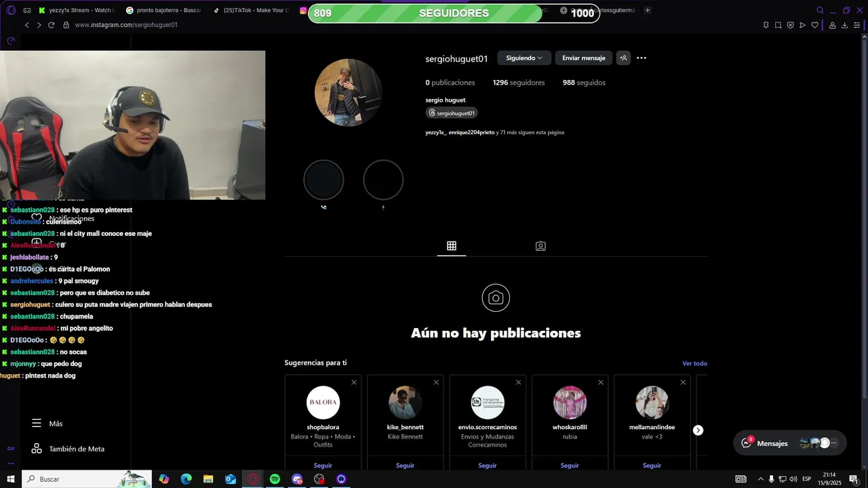Screen dimensions: 868x488
Task: Open shopbalora profile avatar
Action: coord(323,403)
